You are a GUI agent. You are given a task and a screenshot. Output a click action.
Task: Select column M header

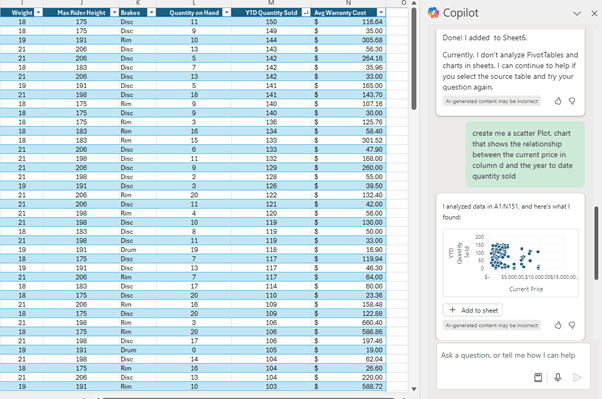(x=271, y=3)
